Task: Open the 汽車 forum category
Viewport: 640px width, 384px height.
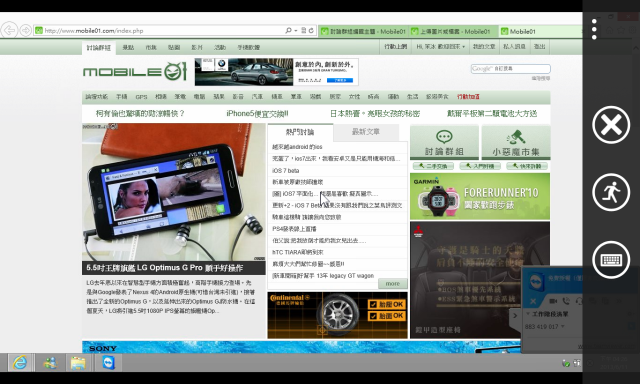Action: click(x=257, y=97)
